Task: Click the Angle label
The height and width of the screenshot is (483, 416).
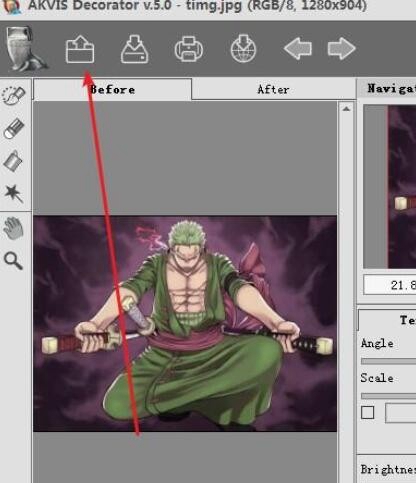Action: (377, 343)
